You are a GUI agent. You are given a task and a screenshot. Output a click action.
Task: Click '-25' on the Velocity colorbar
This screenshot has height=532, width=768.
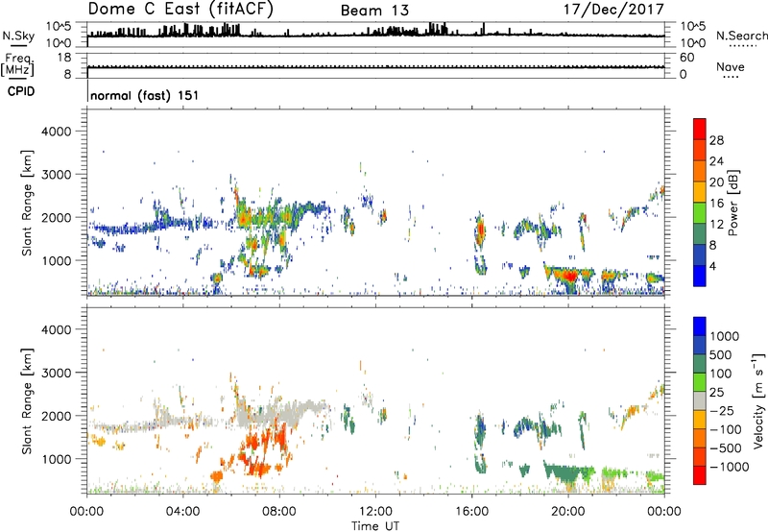[723, 410]
